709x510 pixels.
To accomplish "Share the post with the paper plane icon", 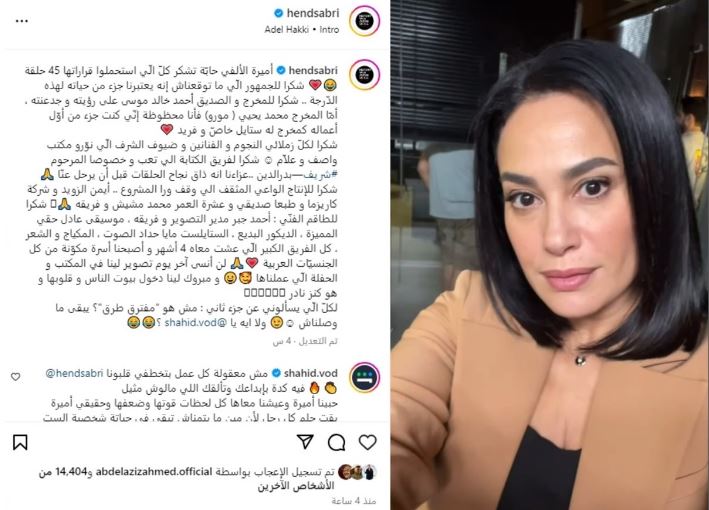I will [305, 442].
